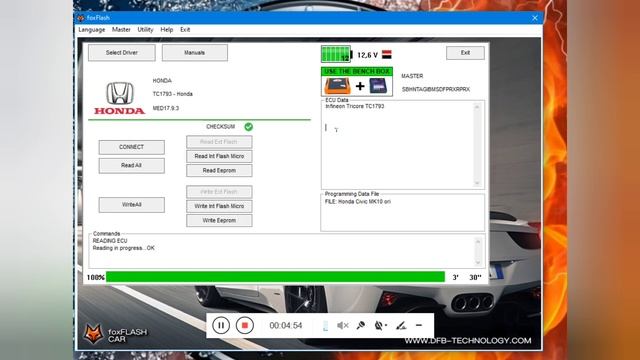The width and height of the screenshot is (640, 360).
Task: Click the flag icon next to 12,6 V
Action: [387, 54]
